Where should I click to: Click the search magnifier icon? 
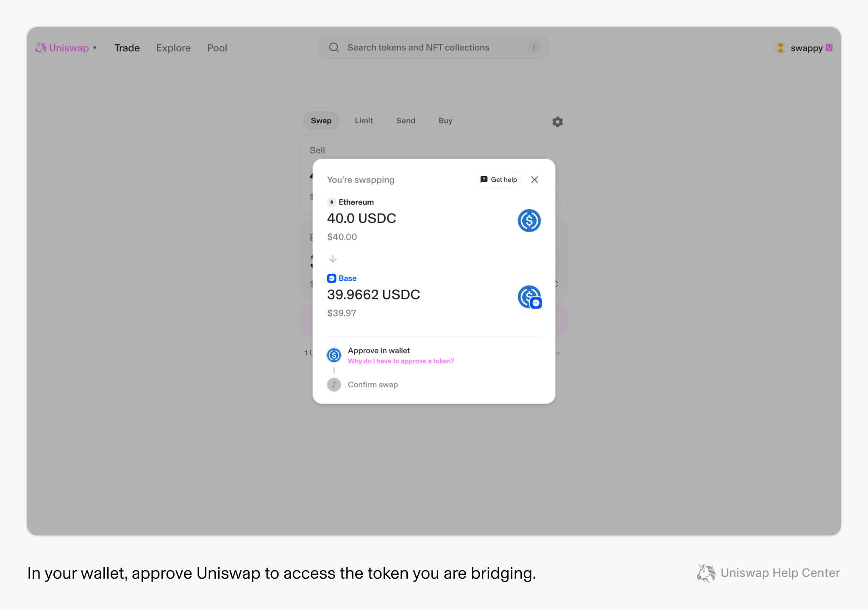(x=334, y=47)
